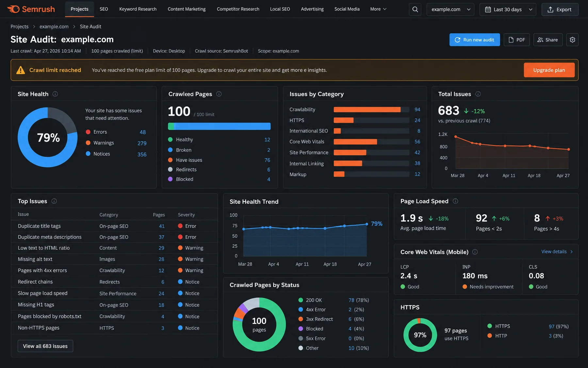The image size is (588, 368).
Task: Open the example.com project dropdown
Action: tap(450, 9)
